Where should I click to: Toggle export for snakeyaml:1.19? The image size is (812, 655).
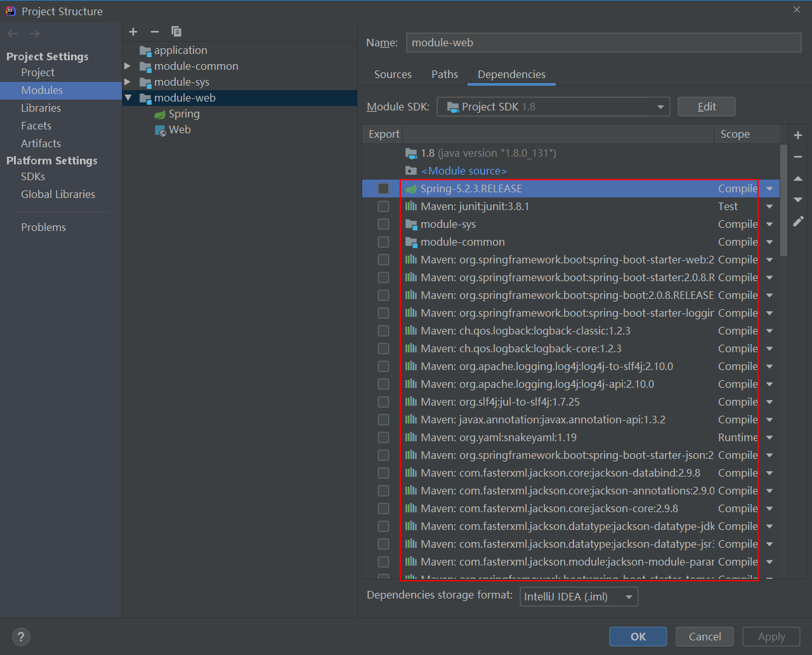pyautogui.click(x=383, y=437)
